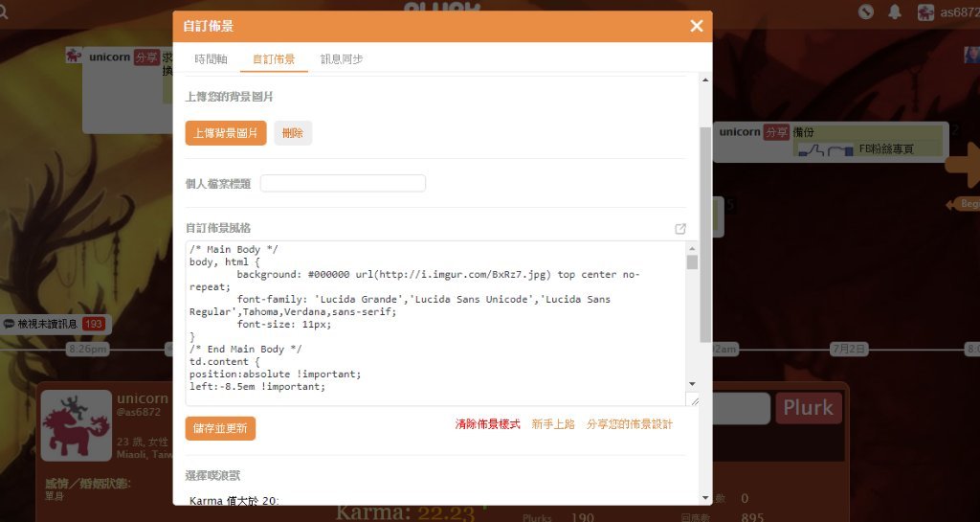Open the notifications bell icon

pos(895,11)
